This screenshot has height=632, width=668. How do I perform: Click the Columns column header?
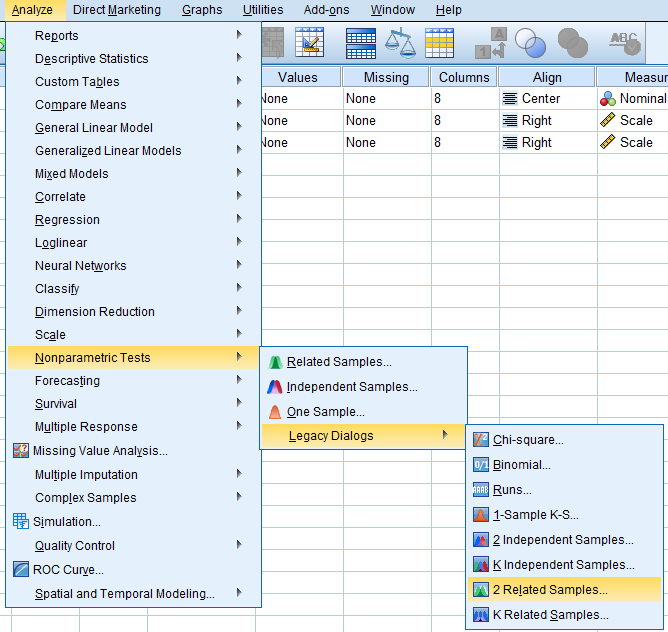[x=464, y=77]
